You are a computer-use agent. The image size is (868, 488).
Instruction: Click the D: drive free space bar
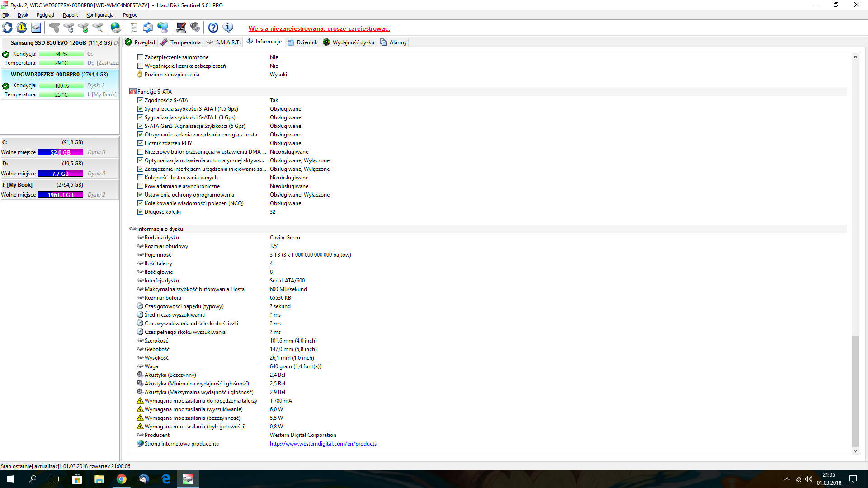coord(61,174)
